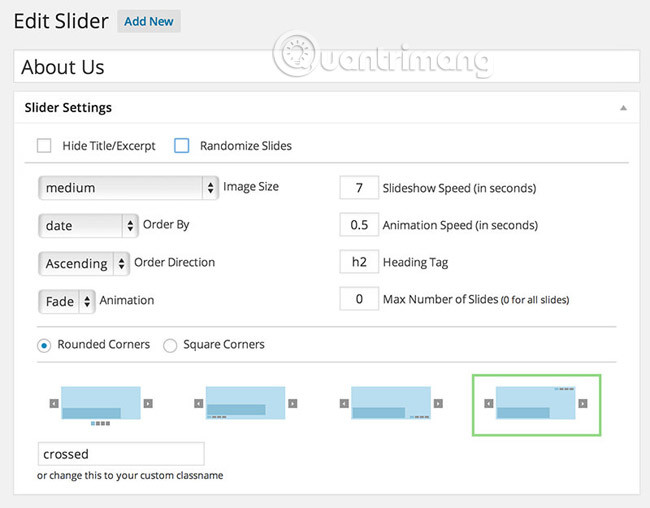Viewport: 650px width, 508px height.
Task: Edit the Heading Tag h2 field
Action: (358, 262)
